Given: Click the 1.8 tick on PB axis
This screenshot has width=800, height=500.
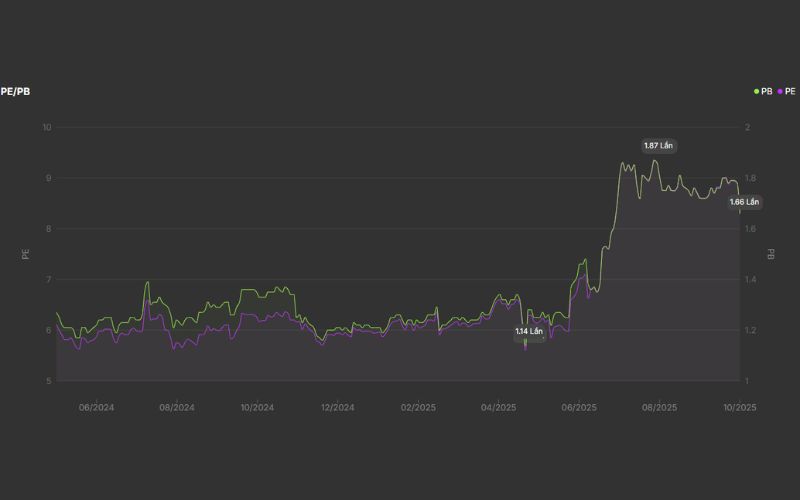Looking at the screenshot, I should (749, 179).
